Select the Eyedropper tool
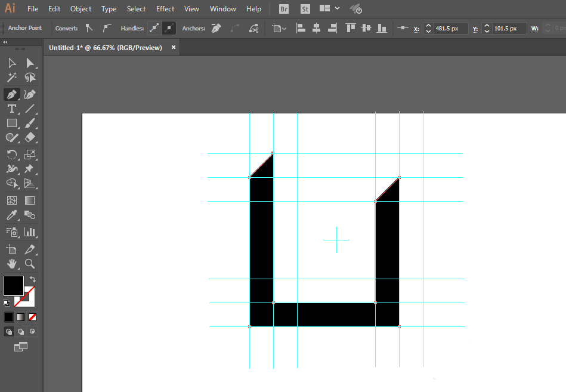The height and width of the screenshot is (392, 566). 11,215
